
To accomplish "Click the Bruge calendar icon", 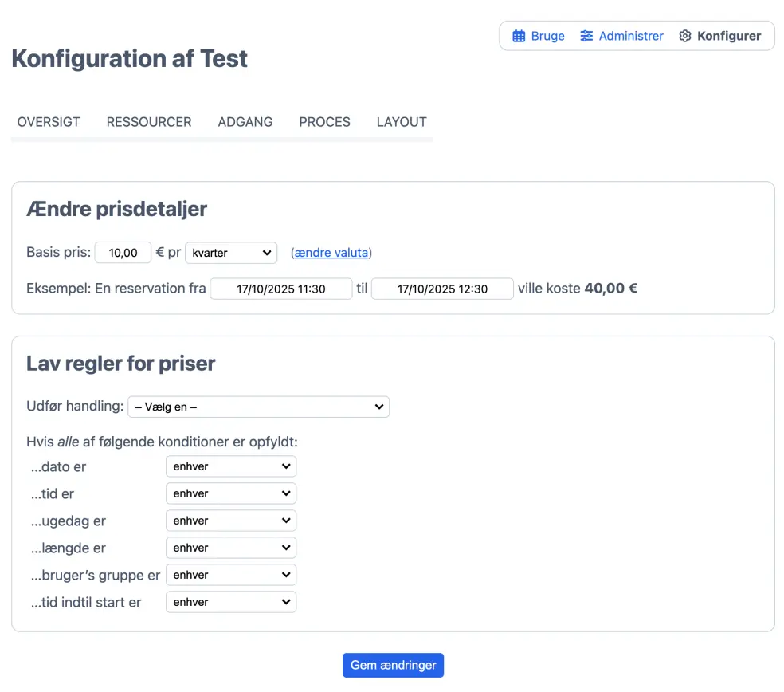I will click(519, 36).
